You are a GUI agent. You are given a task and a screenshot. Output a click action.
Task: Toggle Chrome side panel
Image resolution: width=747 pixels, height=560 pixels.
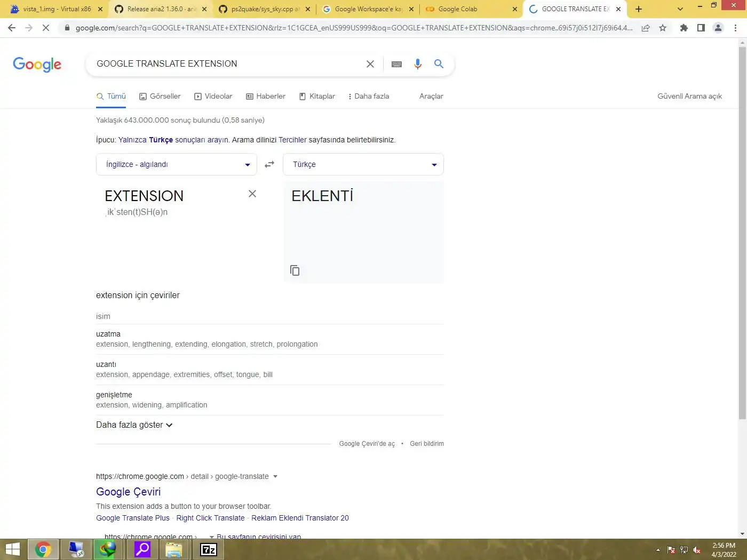[x=701, y=28]
